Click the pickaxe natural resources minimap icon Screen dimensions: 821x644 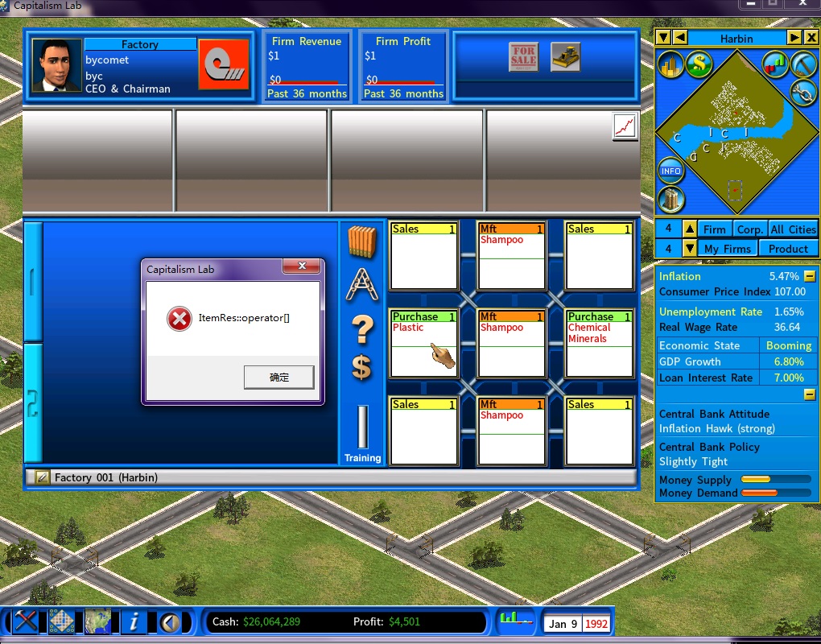point(804,64)
